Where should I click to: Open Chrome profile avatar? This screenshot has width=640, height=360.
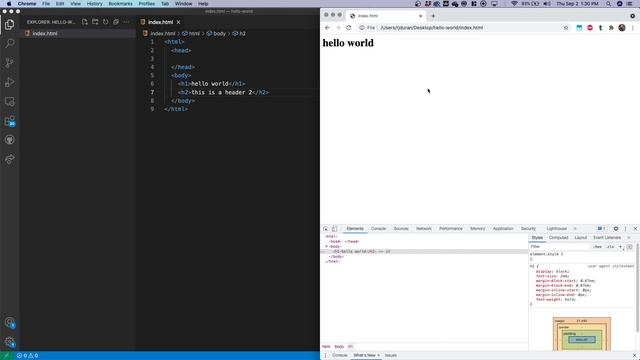tap(622, 28)
